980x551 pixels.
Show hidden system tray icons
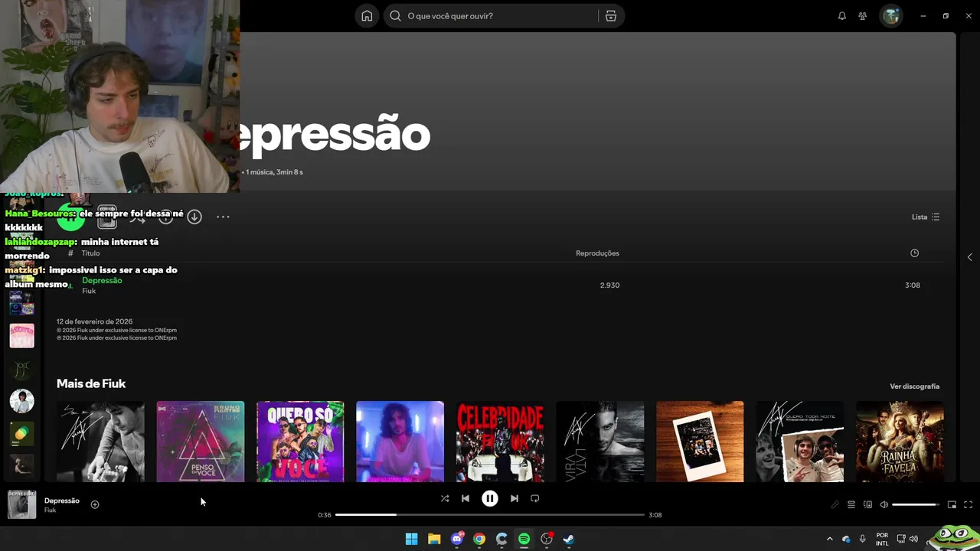click(829, 539)
